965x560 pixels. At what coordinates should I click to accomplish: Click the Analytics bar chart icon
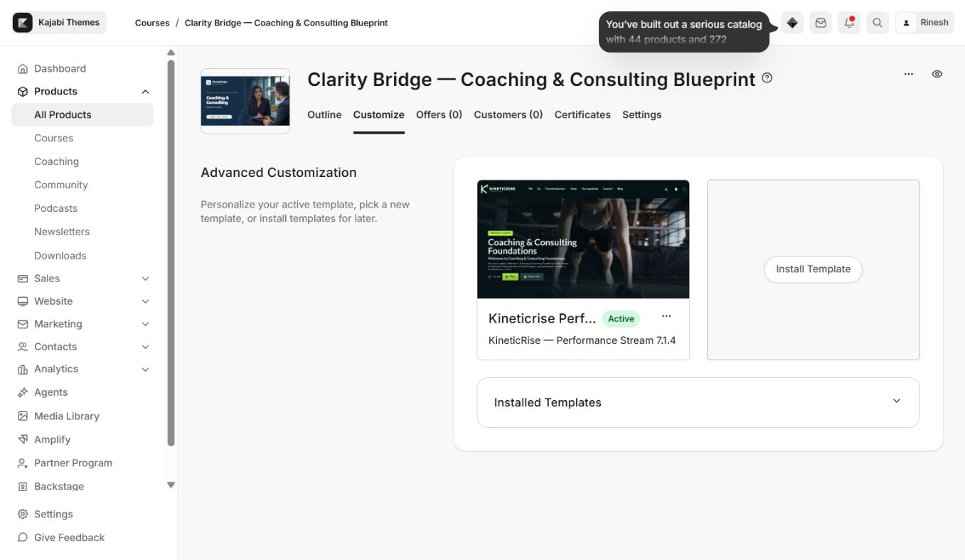[23, 370]
